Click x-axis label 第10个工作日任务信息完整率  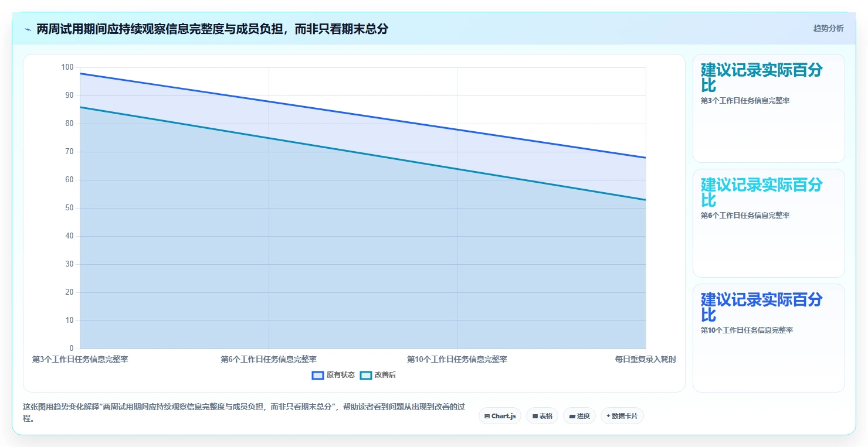coord(457,359)
